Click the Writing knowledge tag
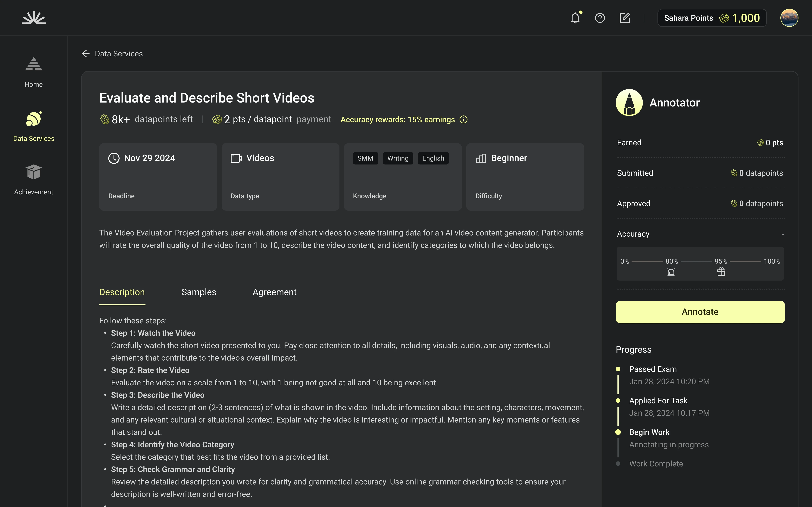Viewport: 812px width, 507px height. (398, 158)
